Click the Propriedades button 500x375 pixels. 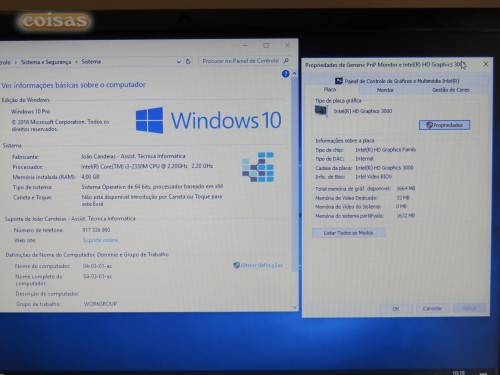(x=444, y=125)
